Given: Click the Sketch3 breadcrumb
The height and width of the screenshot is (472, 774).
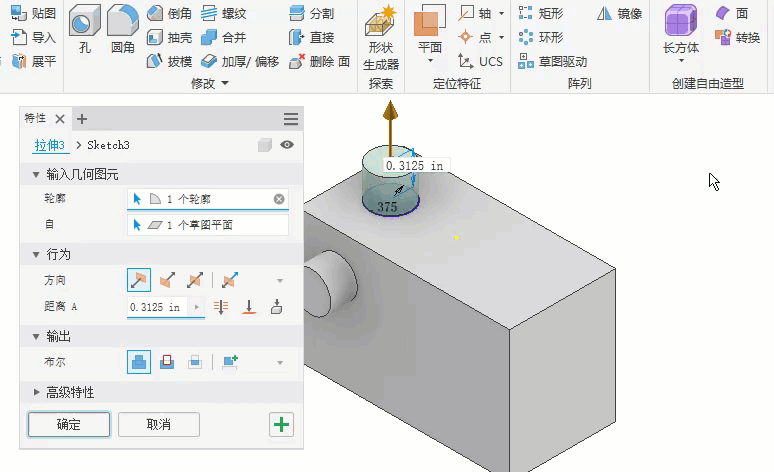Looking at the screenshot, I should [x=108, y=145].
